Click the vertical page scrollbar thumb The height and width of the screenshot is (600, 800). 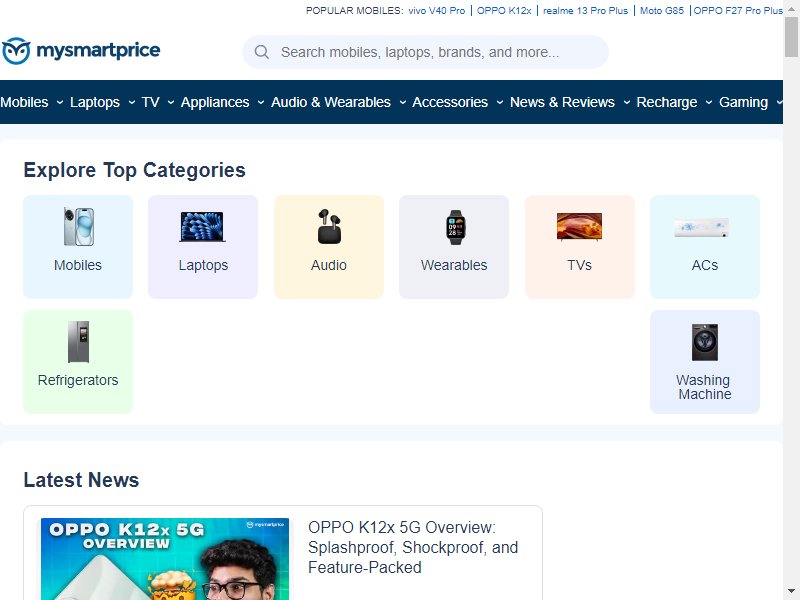click(x=791, y=36)
